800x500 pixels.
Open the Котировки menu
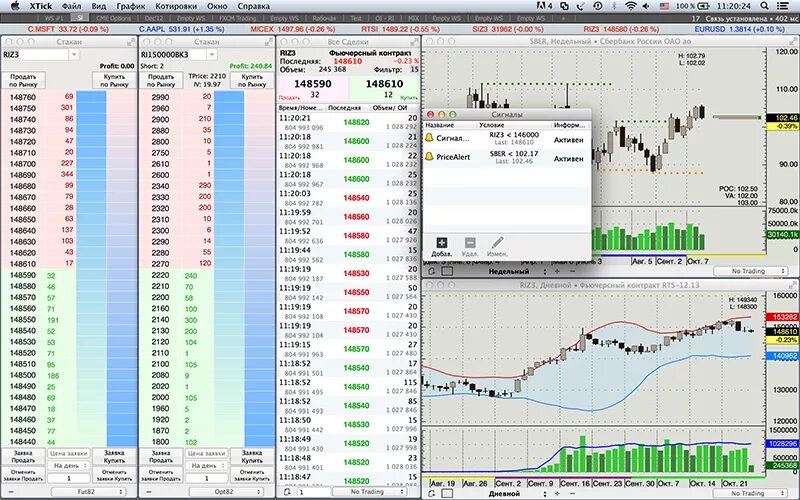[177, 6]
